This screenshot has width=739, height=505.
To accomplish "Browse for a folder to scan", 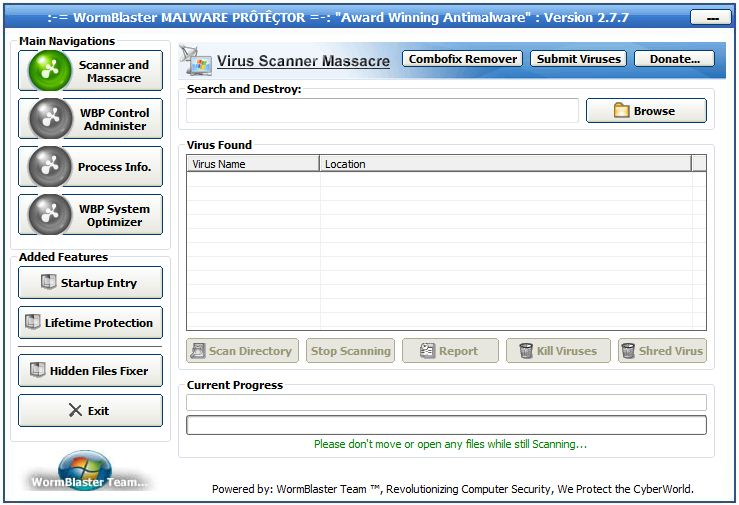I will pos(646,111).
